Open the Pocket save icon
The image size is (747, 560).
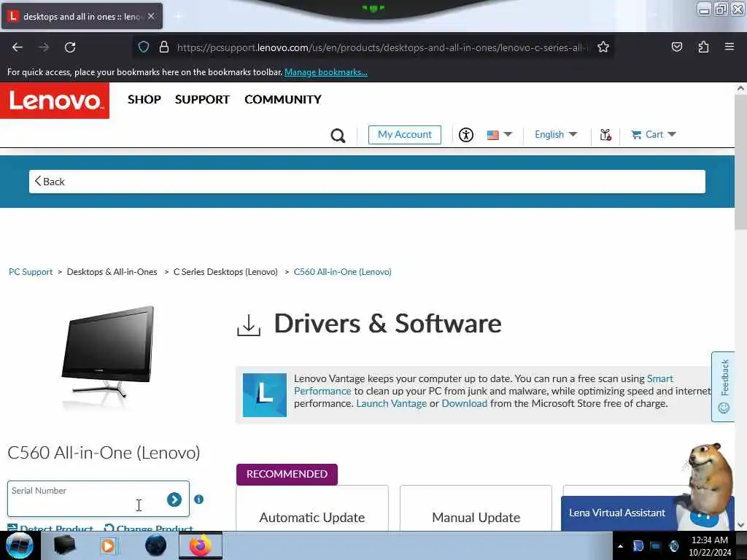point(677,47)
